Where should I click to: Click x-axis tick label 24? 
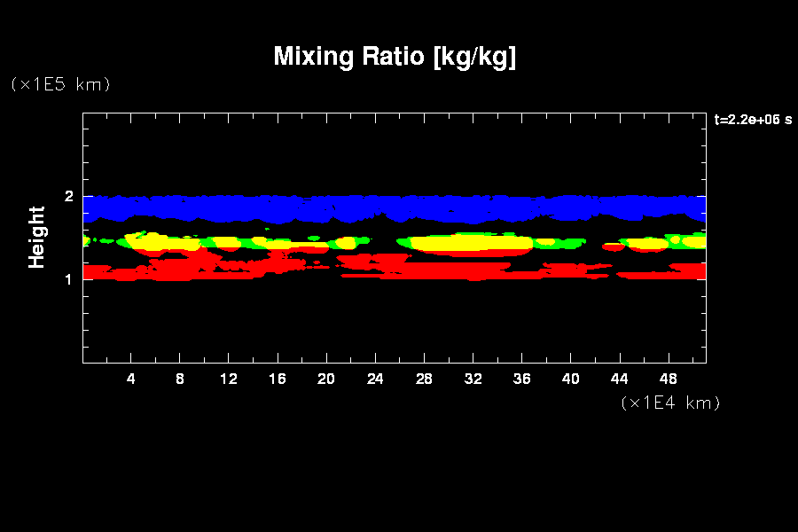375,379
